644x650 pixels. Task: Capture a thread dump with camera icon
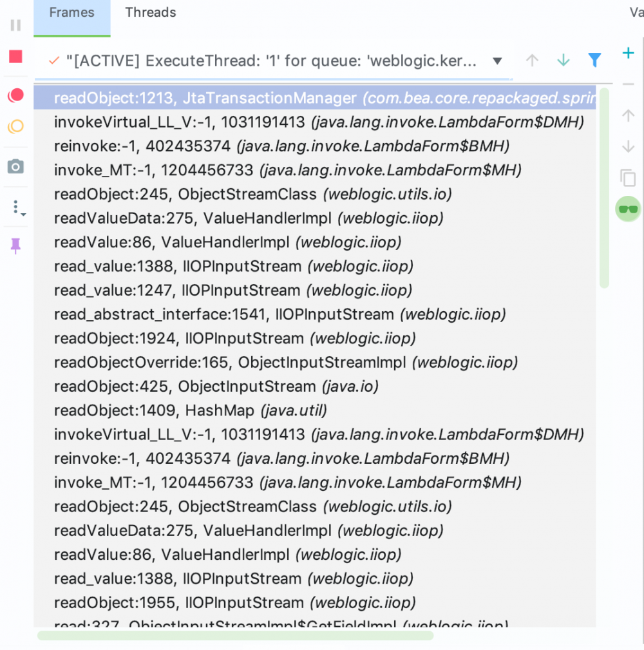point(15,166)
